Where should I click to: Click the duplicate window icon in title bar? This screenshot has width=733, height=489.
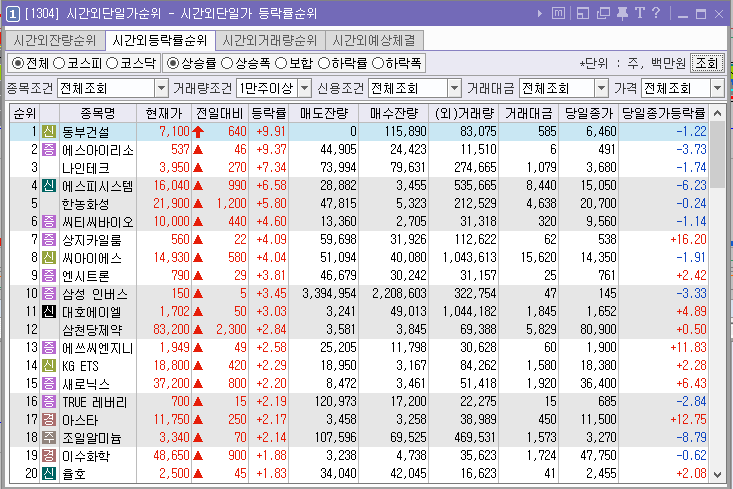(604, 14)
